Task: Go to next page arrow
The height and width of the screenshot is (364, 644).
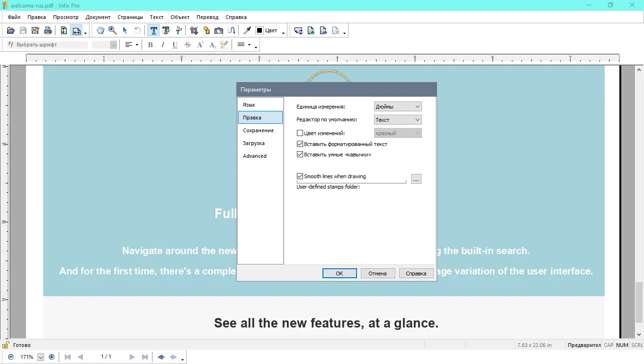Action: 132,357
